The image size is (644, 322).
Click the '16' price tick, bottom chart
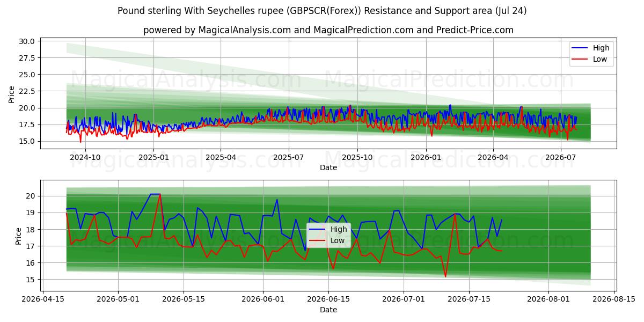tap(31, 263)
